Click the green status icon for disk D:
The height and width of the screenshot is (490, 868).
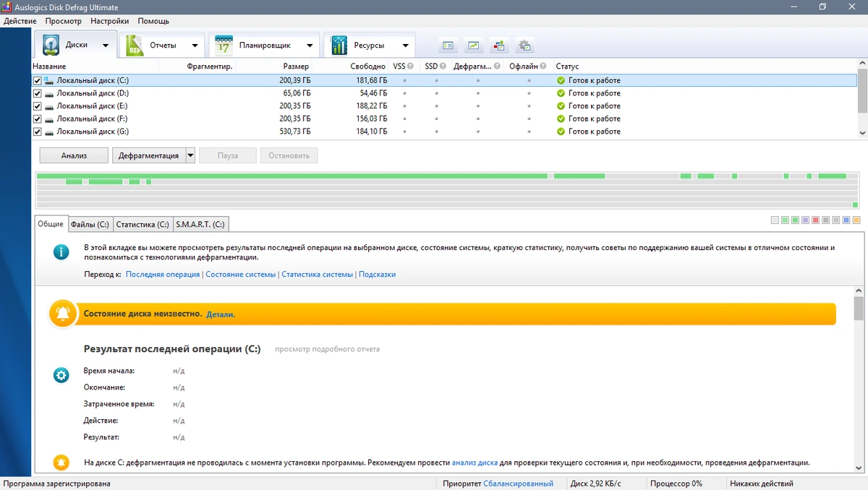(561, 93)
